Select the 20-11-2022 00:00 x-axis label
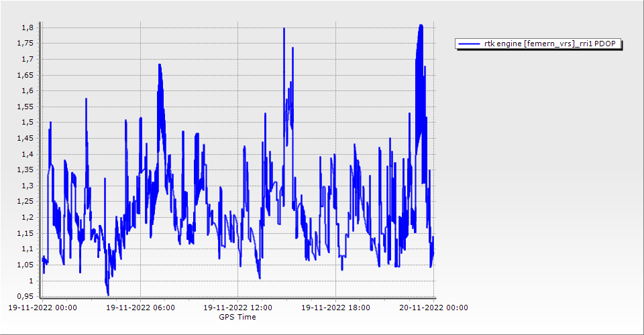This screenshot has width=644, height=335. tap(433, 308)
